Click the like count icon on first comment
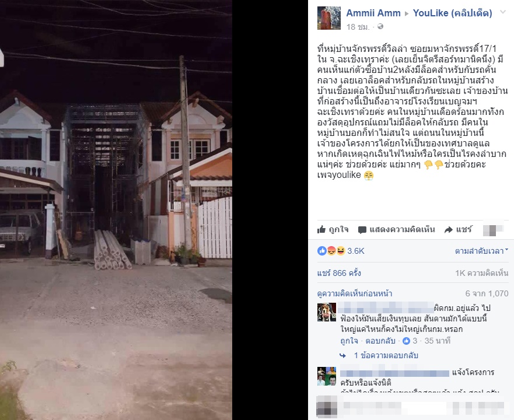Screen dimensions: 514x420 pos(406,341)
